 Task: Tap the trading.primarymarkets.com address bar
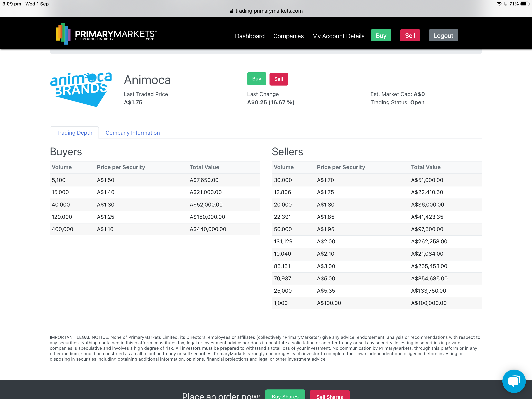266,11
